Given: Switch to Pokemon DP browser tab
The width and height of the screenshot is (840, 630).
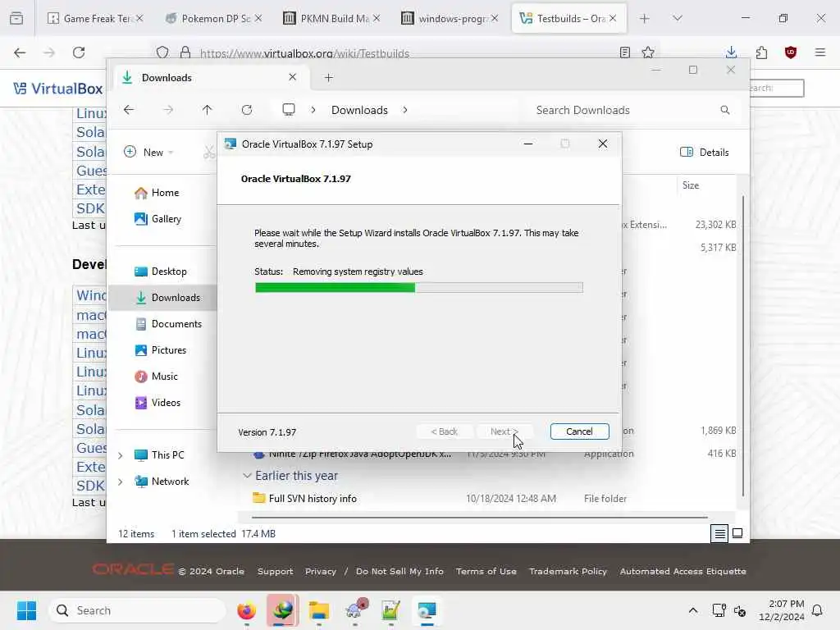Looking at the screenshot, I should [x=213, y=18].
